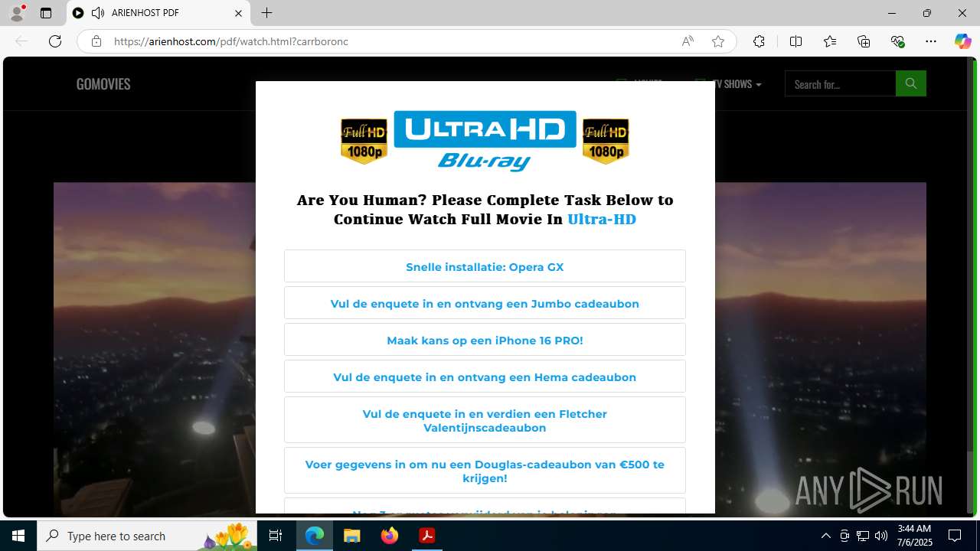Viewport: 980px width, 551px height.
Task: Open File Explorer from the taskbar
Action: 351,536
